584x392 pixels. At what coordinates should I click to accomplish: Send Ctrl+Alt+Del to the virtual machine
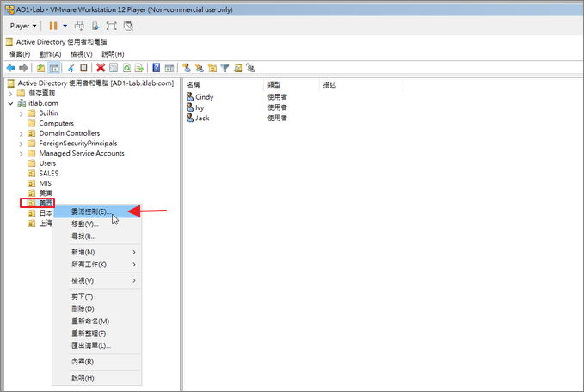click(79, 26)
